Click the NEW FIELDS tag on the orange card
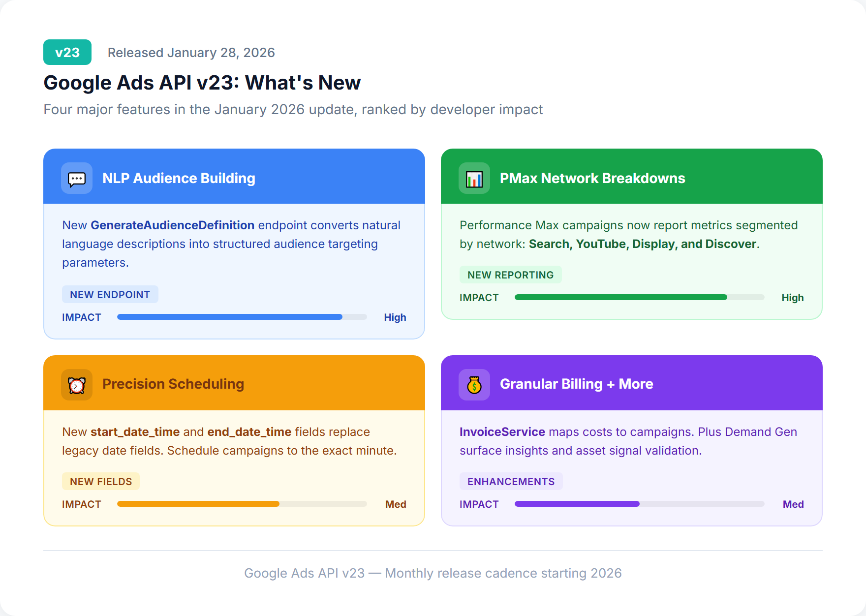The height and width of the screenshot is (616, 866). click(100, 481)
